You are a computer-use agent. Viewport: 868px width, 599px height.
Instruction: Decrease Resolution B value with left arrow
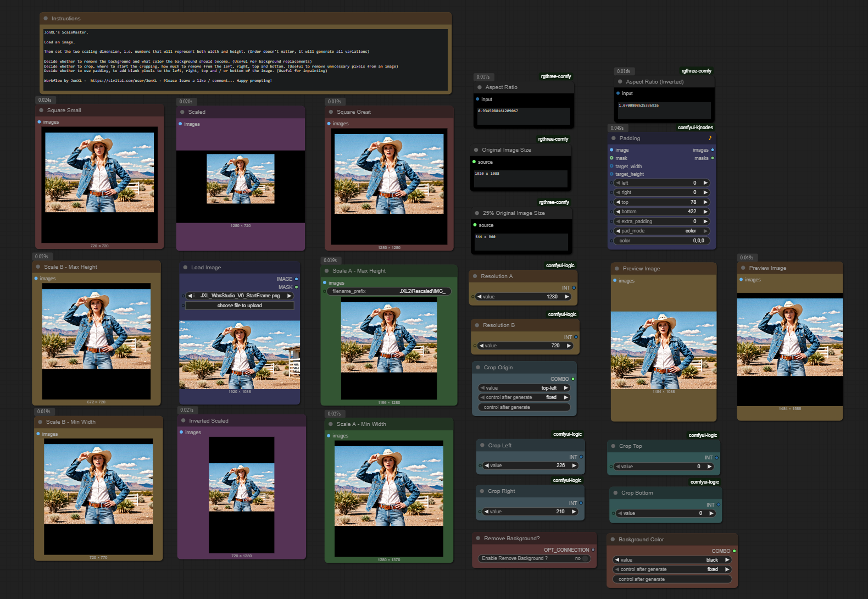pos(481,346)
